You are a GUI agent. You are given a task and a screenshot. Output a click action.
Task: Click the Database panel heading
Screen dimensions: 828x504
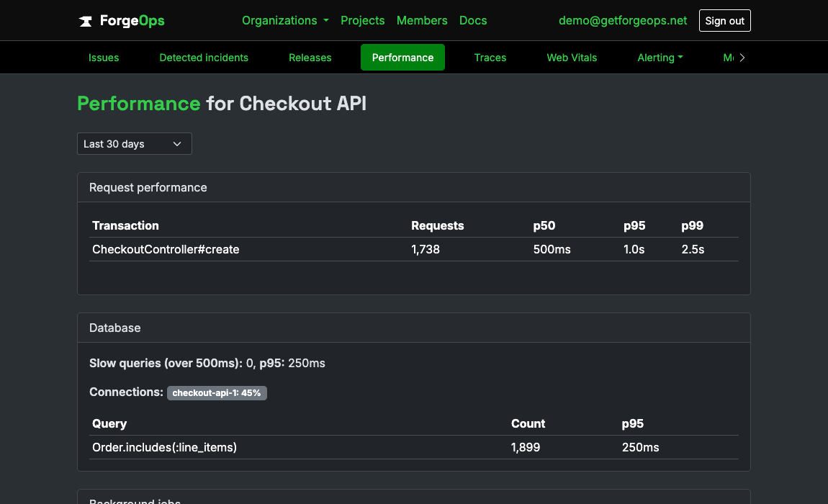point(114,328)
